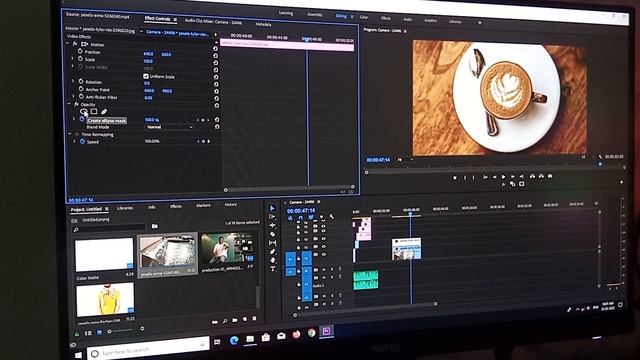Click the Project panel search field
640x360 pixels.
click(x=109, y=229)
